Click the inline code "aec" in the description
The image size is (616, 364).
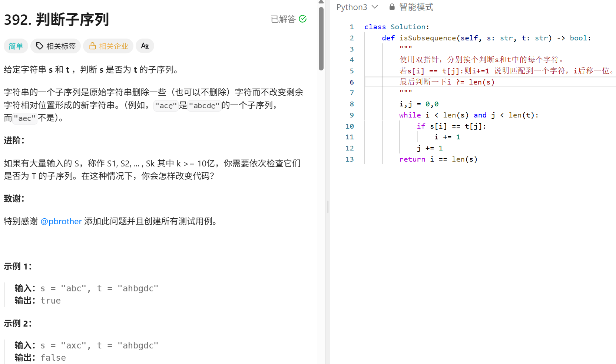point(24,118)
